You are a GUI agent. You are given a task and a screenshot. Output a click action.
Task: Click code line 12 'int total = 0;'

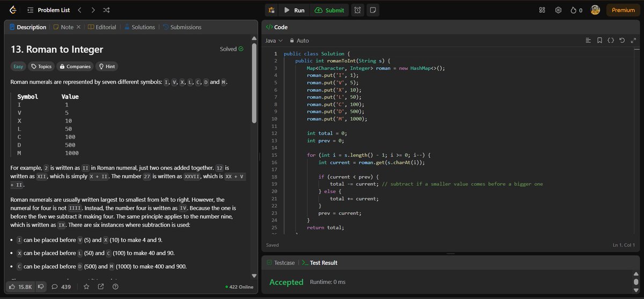(x=327, y=133)
